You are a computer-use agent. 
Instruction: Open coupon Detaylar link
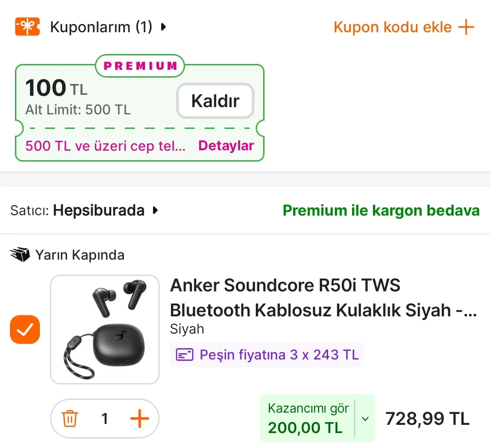click(x=226, y=146)
